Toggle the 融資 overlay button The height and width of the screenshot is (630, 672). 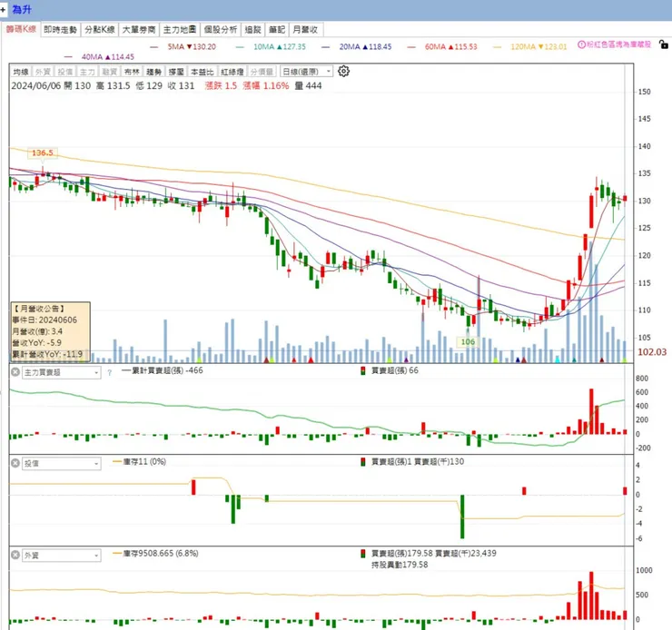(110, 72)
